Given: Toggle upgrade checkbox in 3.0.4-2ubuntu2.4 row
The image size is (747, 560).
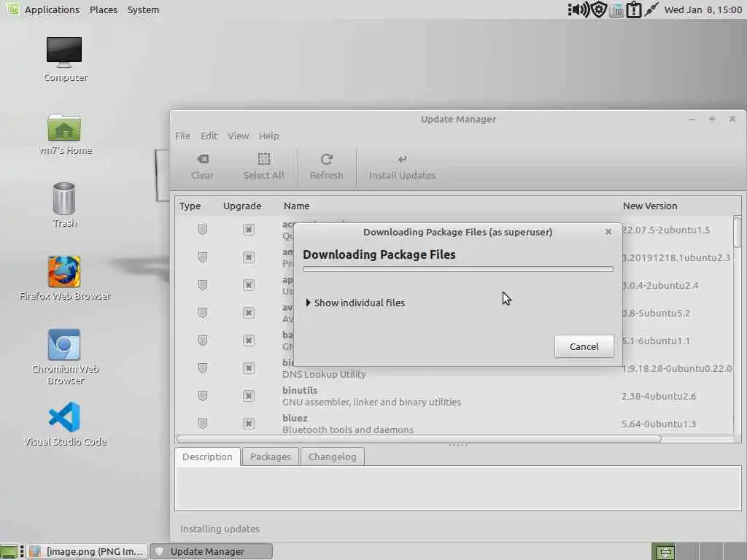Looking at the screenshot, I should pos(248,285).
